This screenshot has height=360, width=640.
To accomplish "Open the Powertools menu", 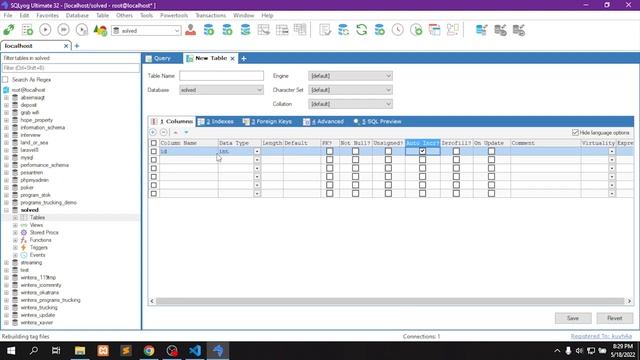I will coord(174,16).
